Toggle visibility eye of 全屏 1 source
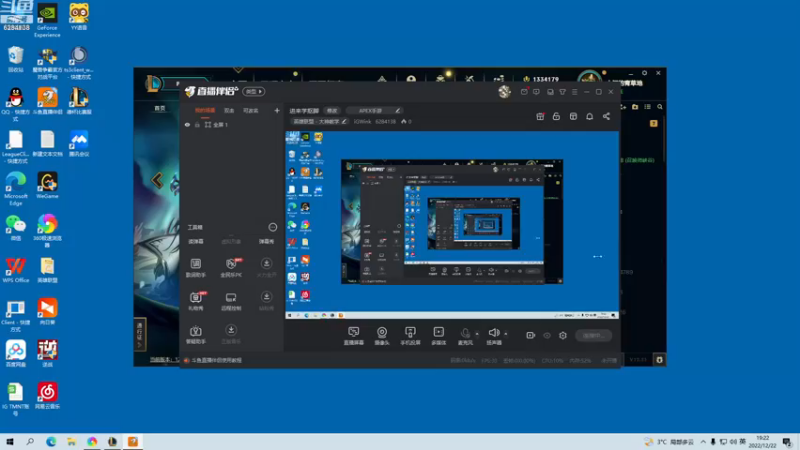The image size is (800, 450). 187,124
